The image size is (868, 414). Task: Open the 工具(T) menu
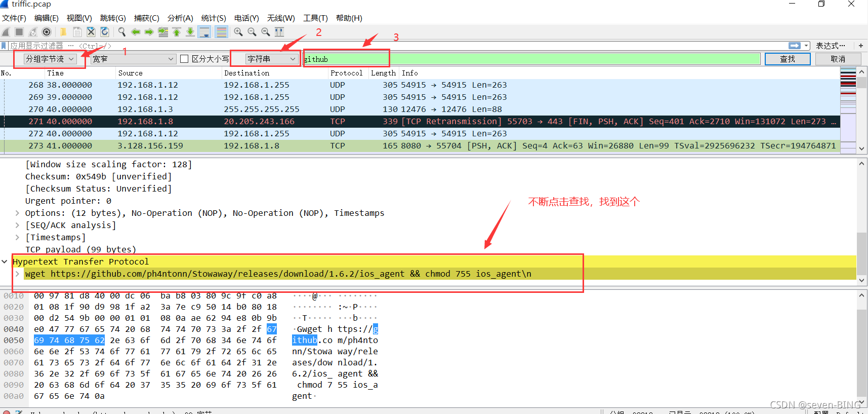(315, 18)
